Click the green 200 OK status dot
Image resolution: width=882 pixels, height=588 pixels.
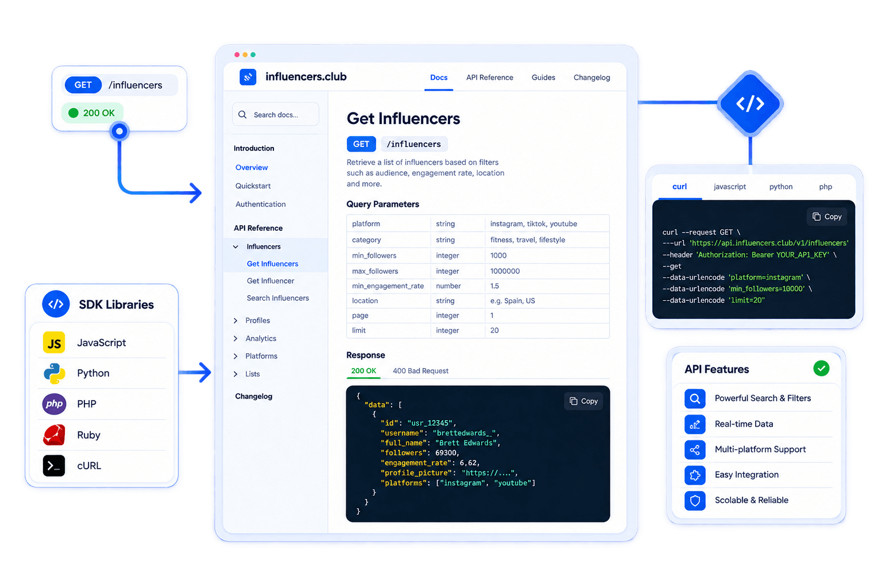73,113
